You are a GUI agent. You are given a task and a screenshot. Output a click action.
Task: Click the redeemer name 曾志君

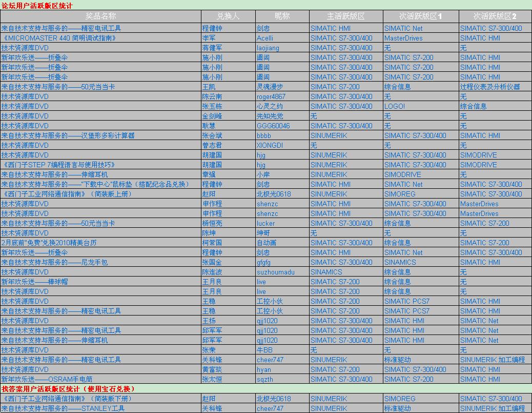[212, 145]
